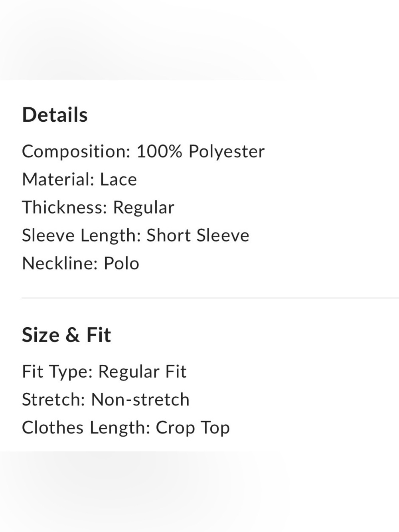Click the Clothes Length: Crop Top line
This screenshot has width=399, height=532.
click(126, 428)
